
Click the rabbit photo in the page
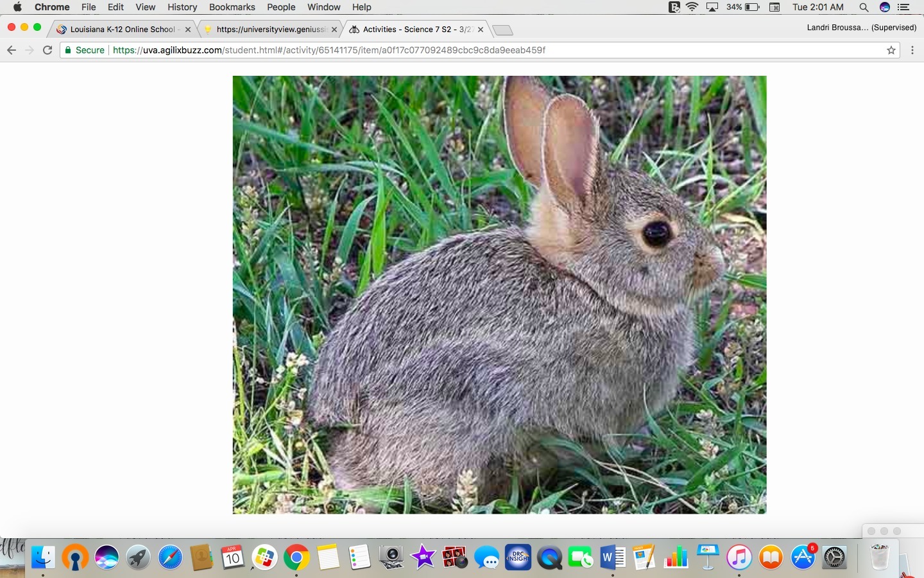pos(499,295)
